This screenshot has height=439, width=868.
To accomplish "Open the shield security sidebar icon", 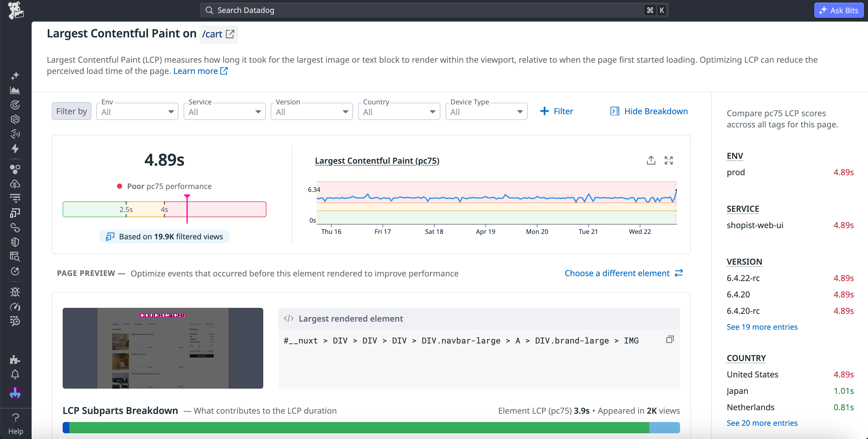I will [15, 242].
